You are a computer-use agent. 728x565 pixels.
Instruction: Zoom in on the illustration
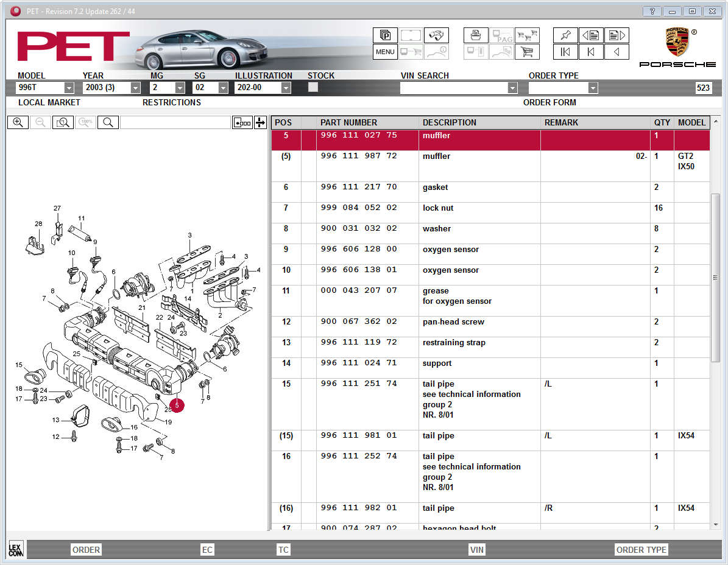18,122
